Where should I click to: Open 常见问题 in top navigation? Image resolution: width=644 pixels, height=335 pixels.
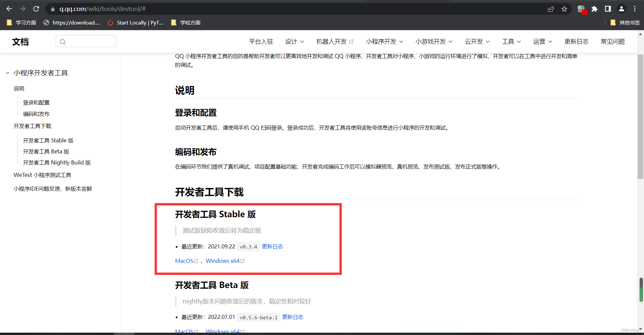click(x=613, y=42)
